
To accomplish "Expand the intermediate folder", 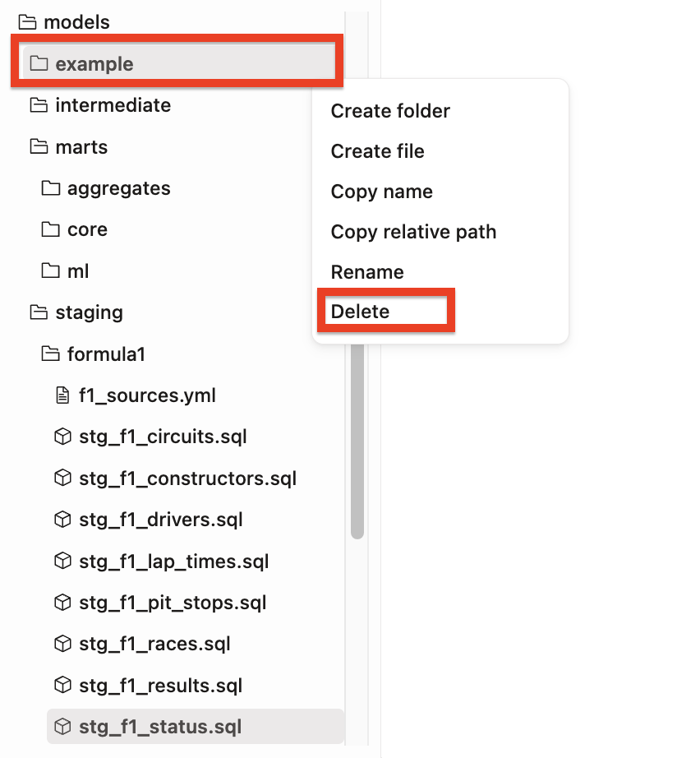I will click(113, 105).
